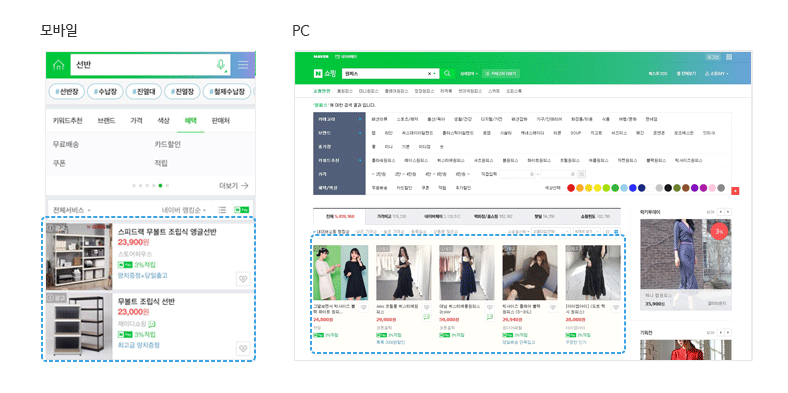Go to previous item in 럭키투데이 panel

click(x=721, y=212)
